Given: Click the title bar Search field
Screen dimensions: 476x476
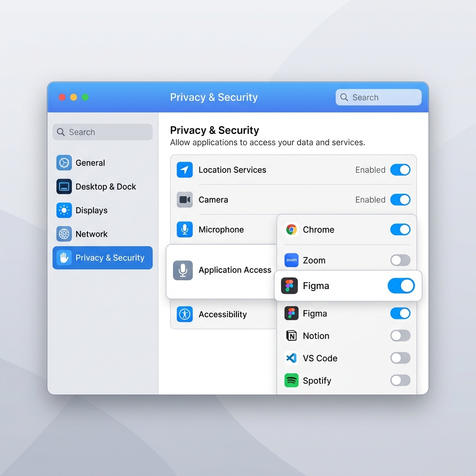Looking at the screenshot, I should pyautogui.click(x=378, y=97).
